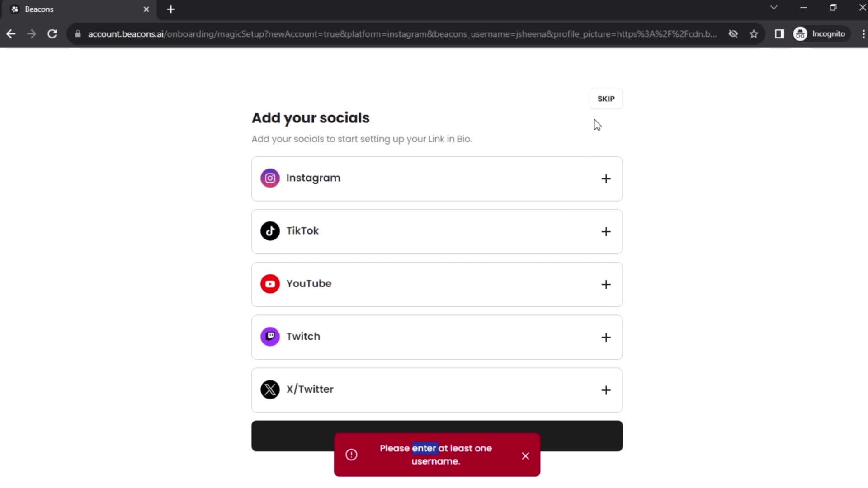This screenshot has width=868, height=488.
Task: Click the Add Instagram plus button
Action: click(x=605, y=178)
